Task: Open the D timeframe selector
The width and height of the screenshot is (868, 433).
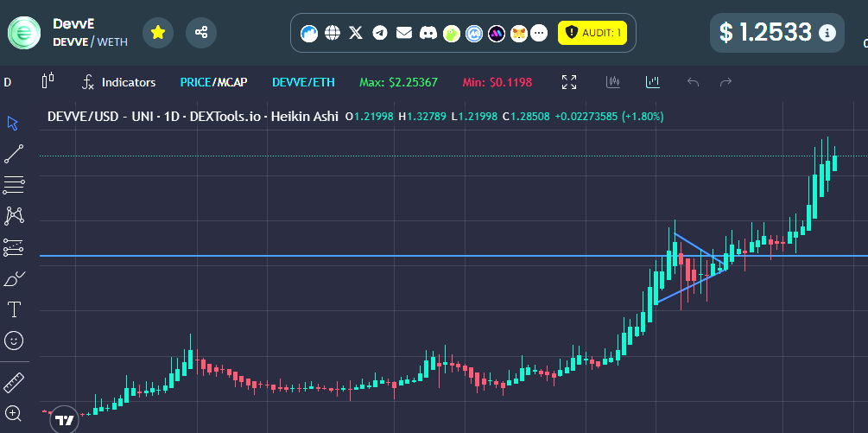Action: (x=8, y=82)
